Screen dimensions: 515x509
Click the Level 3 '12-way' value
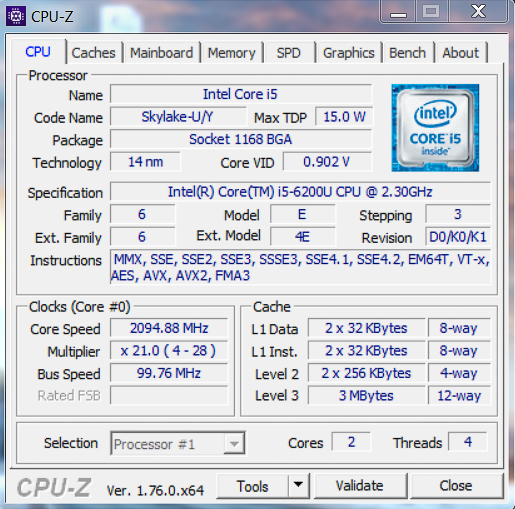tap(459, 395)
